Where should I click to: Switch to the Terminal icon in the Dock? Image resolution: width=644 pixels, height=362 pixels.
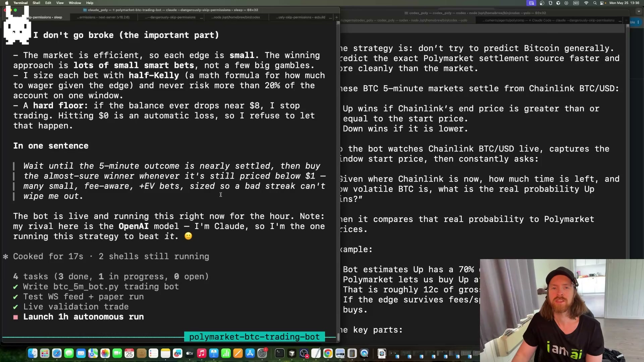tap(279, 353)
